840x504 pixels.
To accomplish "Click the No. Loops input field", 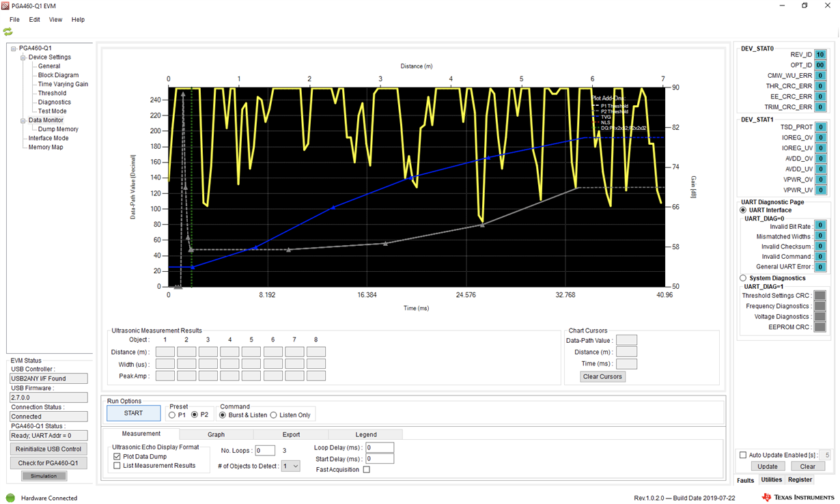I will pyautogui.click(x=265, y=451).
